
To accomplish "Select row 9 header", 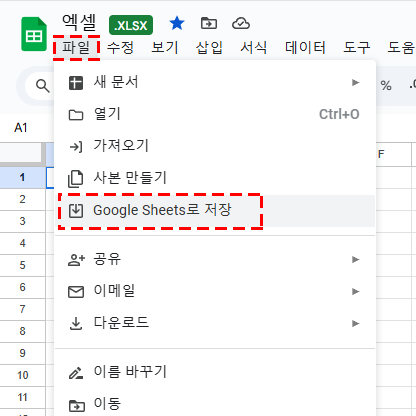I will pyautogui.click(x=22, y=353).
